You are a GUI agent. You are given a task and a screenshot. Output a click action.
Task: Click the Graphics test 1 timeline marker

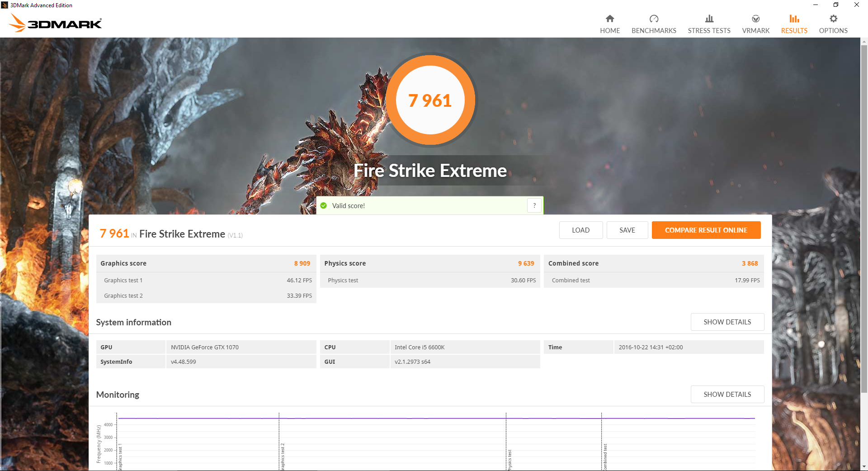pyautogui.click(x=120, y=458)
